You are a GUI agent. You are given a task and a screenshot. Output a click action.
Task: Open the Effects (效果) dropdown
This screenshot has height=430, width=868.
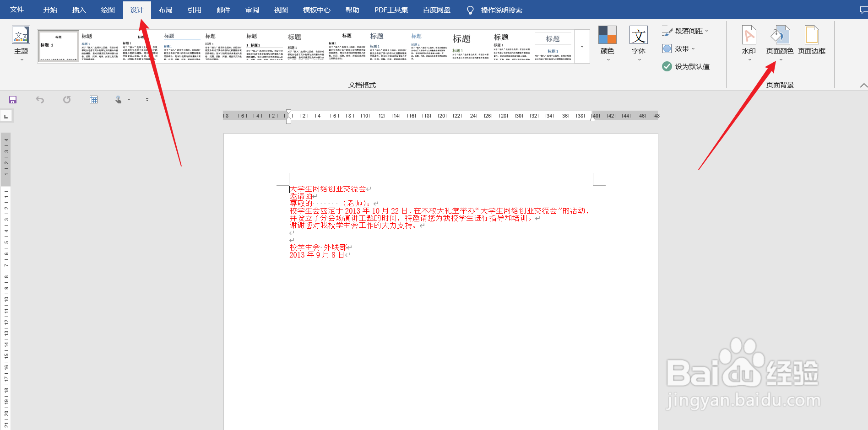coord(679,48)
